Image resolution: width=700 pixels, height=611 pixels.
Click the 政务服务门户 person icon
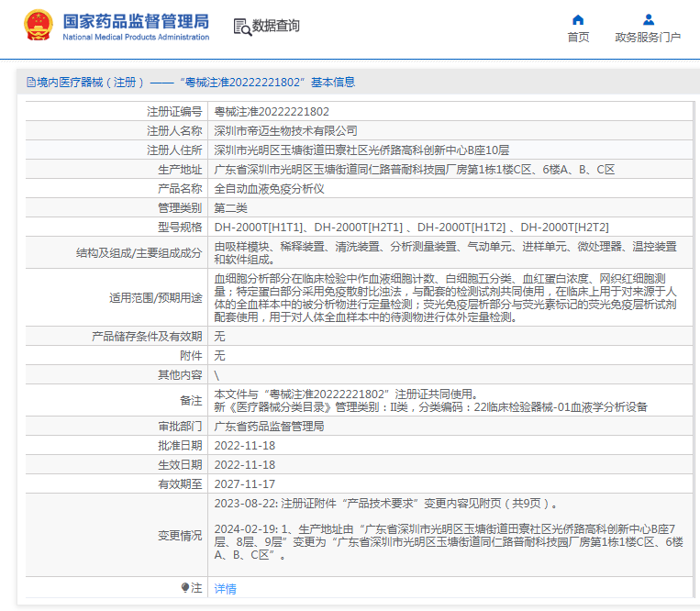point(649,19)
